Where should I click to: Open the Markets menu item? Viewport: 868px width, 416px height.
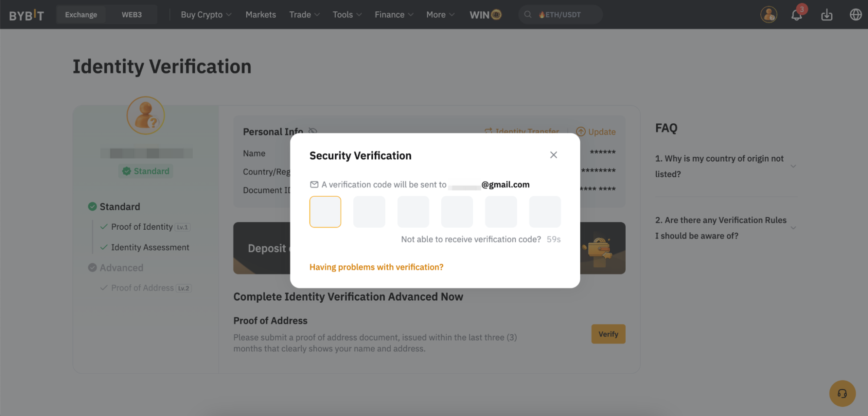click(261, 15)
